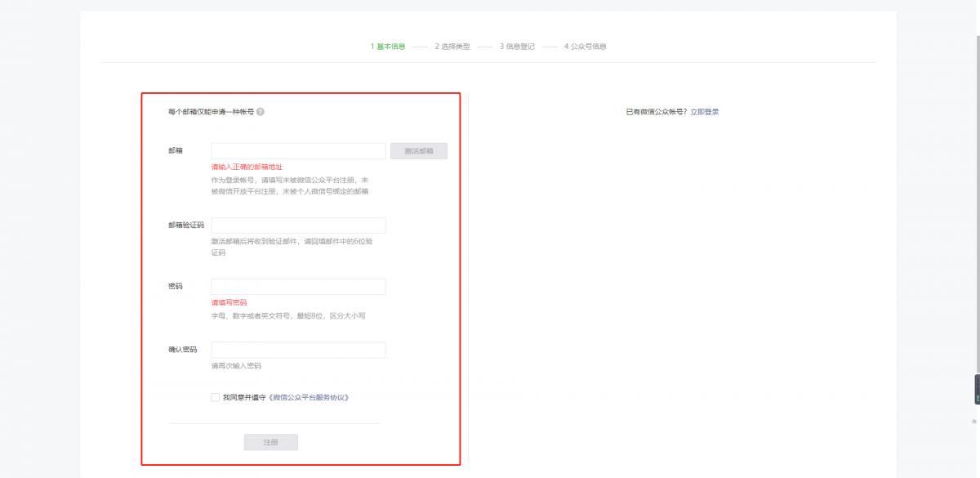Image resolution: width=980 pixels, height=478 pixels.
Task: Click the red 请填写密码 error message
Action: tap(231, 302)
